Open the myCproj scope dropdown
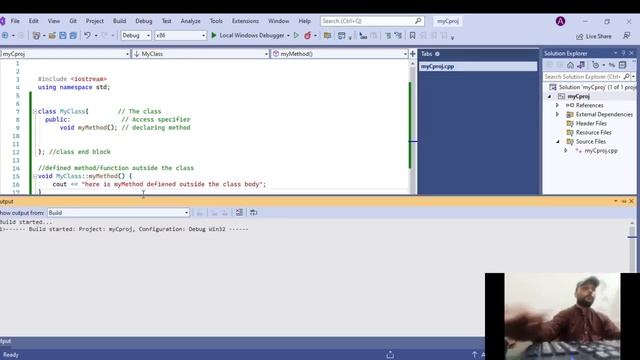 pyautogui.click(x=64, y=54)
